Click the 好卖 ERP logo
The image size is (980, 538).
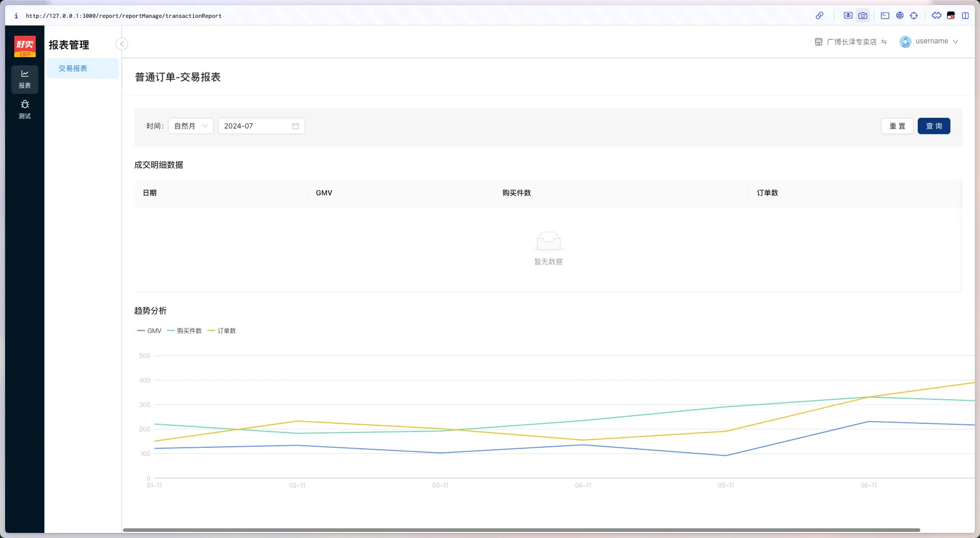(x=25, y=46)
